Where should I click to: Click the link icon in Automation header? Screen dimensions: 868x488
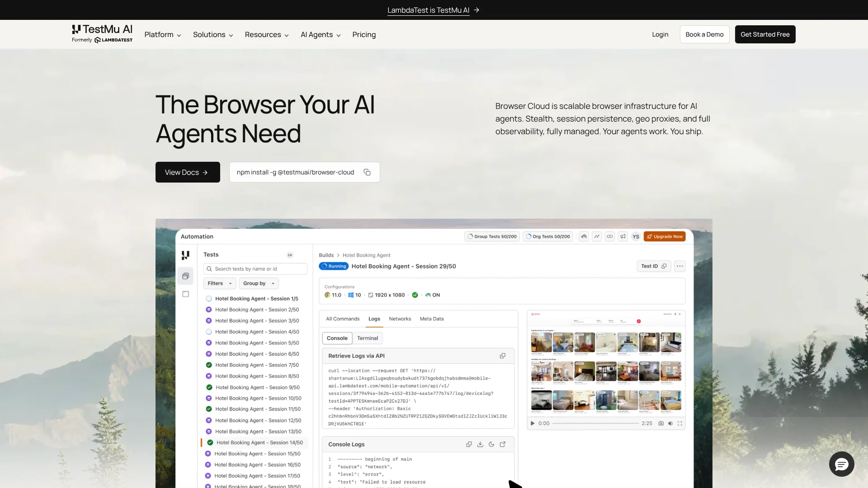coord(609,236)
